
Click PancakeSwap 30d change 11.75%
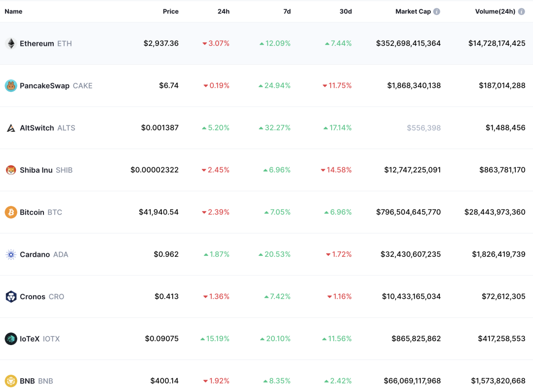(x=337, y=86)
